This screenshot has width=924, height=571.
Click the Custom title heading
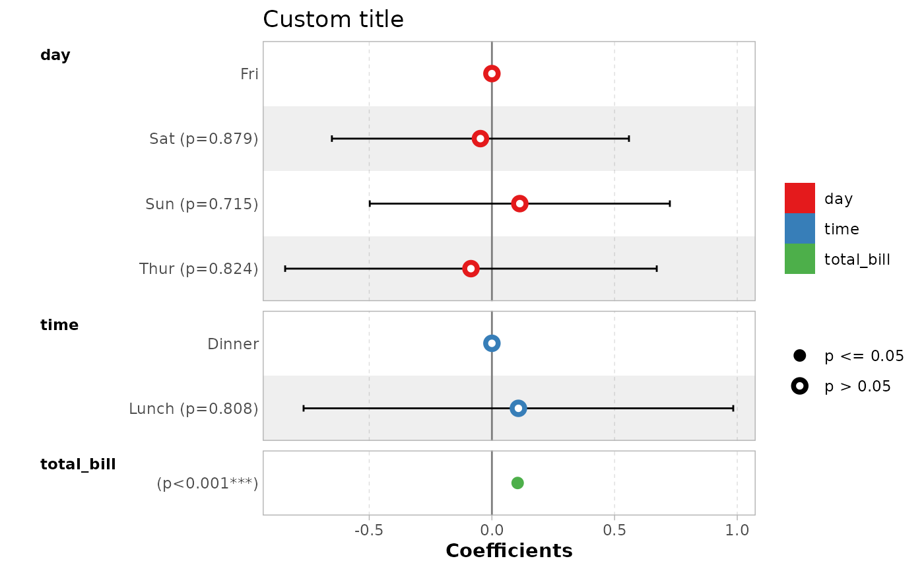click(333, 20)
